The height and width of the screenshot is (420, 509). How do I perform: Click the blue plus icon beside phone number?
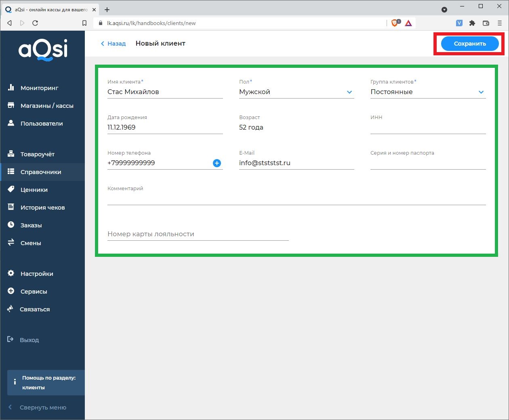tap(217, 163)
